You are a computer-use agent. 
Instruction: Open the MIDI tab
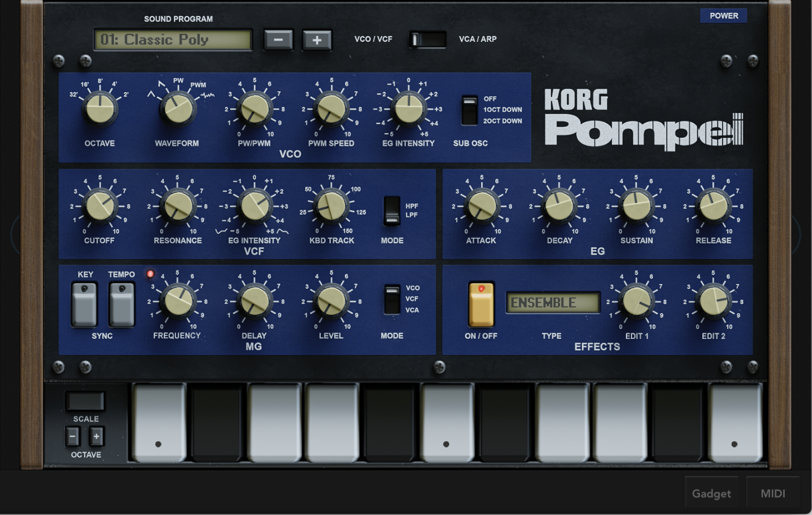(x=773, y=493)
